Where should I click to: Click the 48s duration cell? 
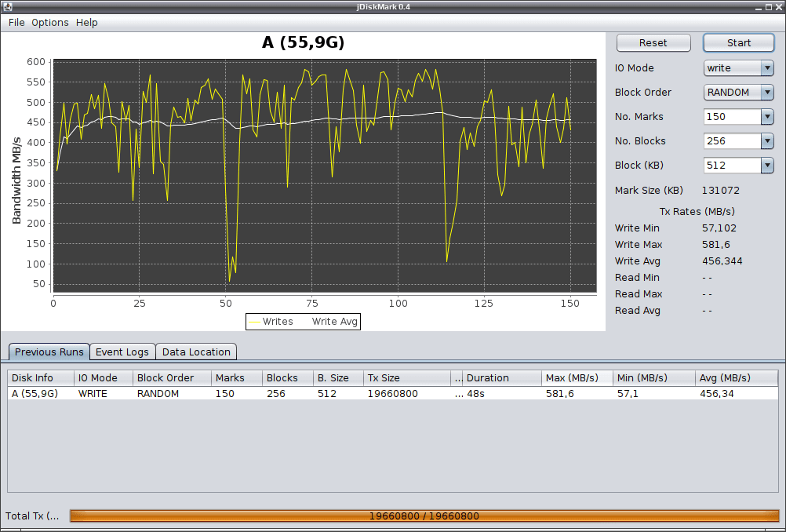(502, 394)
